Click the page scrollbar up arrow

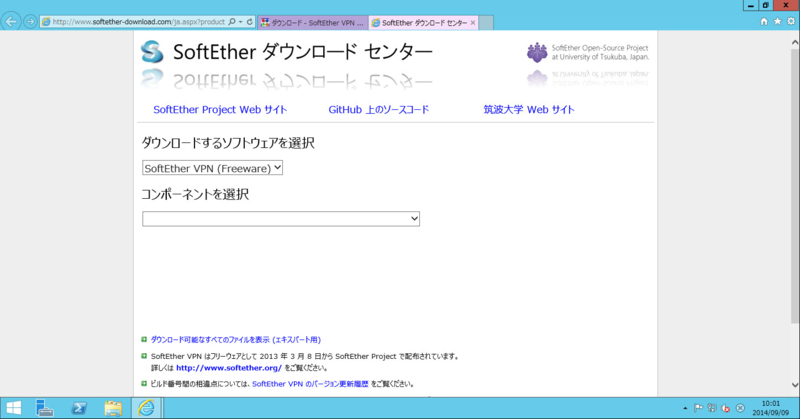coord(795,42)
